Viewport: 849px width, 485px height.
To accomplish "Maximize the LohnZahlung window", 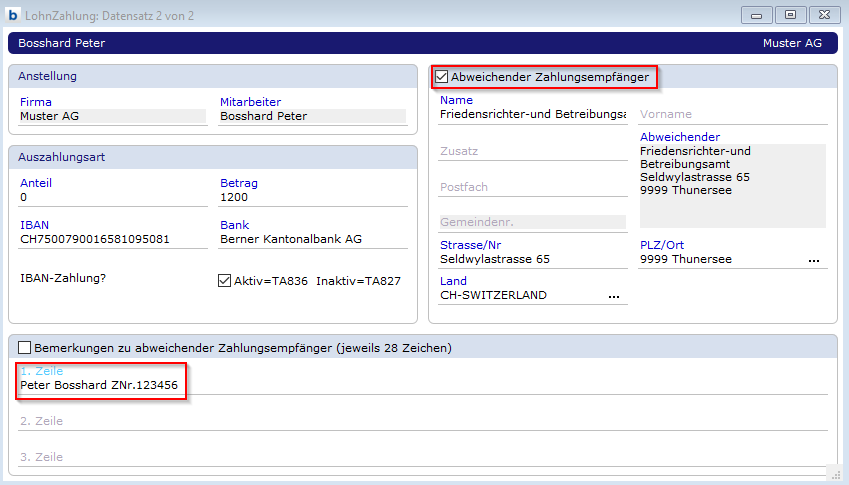I will click(x=789, y=15).
